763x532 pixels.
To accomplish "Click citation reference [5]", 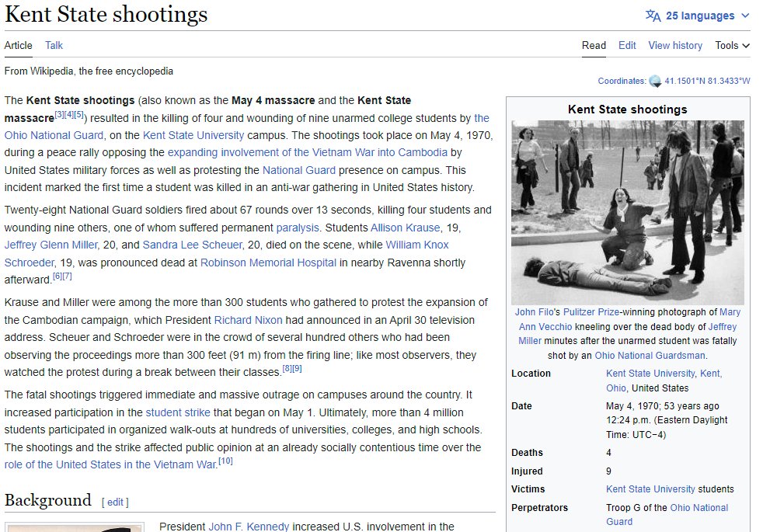I will point(78,114).
